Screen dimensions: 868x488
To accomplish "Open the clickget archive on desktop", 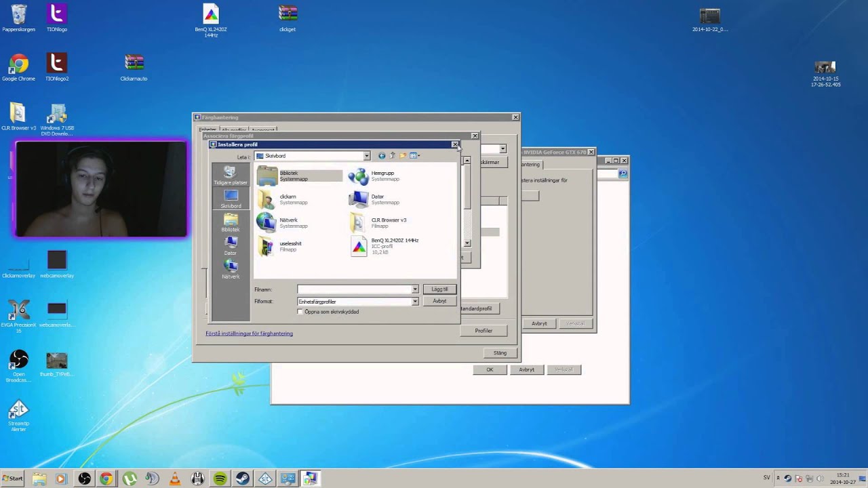I will pos(288,19).
